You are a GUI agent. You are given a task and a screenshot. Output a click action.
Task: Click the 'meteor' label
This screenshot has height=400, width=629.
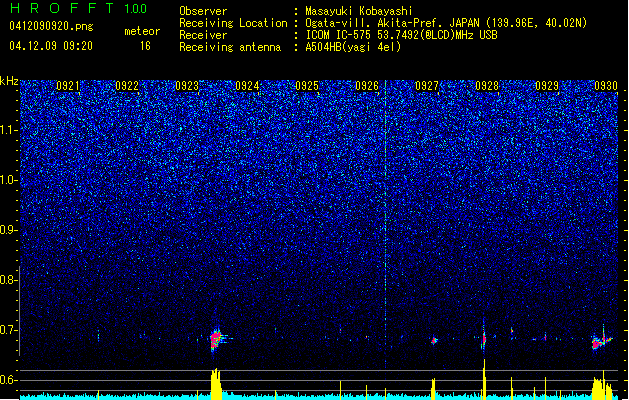(142, 31)
